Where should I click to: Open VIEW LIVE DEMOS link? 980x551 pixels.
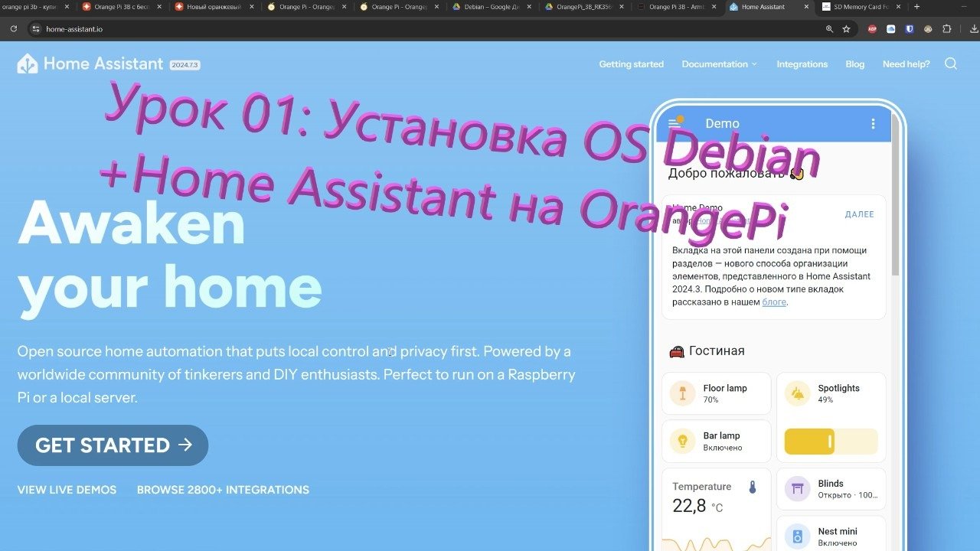[67, 490]
